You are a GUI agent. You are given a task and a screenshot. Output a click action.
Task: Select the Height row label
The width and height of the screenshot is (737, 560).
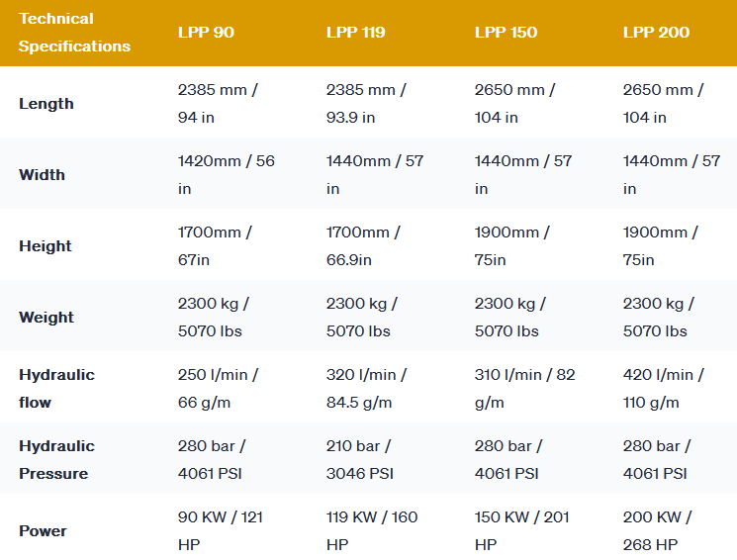[x=46, y=246]
